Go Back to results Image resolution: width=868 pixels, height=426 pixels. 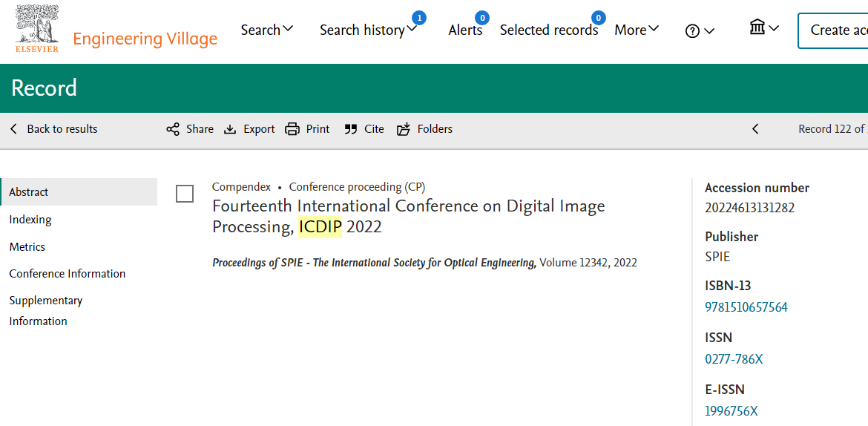coord(53,129)
